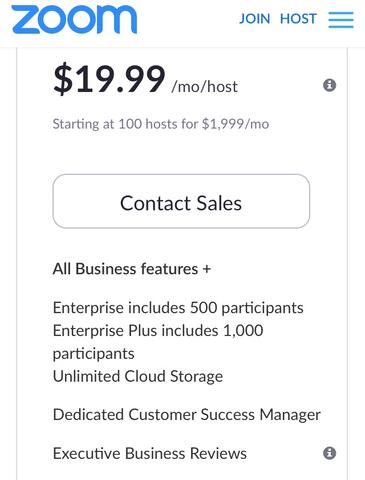Click 'Enterprise includes 500 participants' line
Image resolution: width=365 pixels, height=480 pixels.
(178, 308)
